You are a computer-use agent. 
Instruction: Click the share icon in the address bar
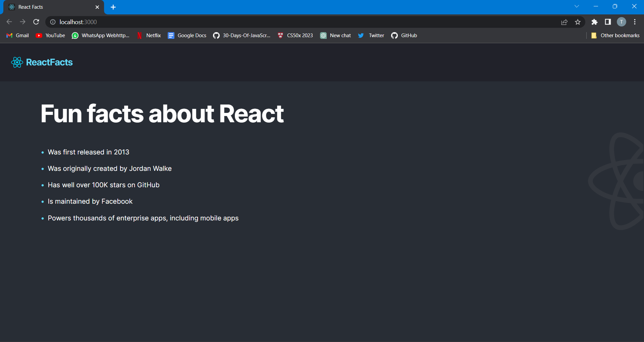pos(565,22)
